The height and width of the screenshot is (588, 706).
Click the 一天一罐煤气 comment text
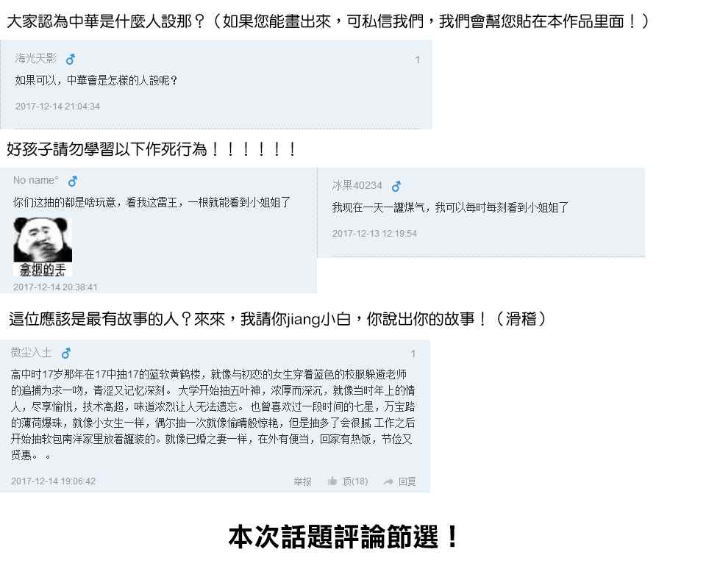point(450,207)
